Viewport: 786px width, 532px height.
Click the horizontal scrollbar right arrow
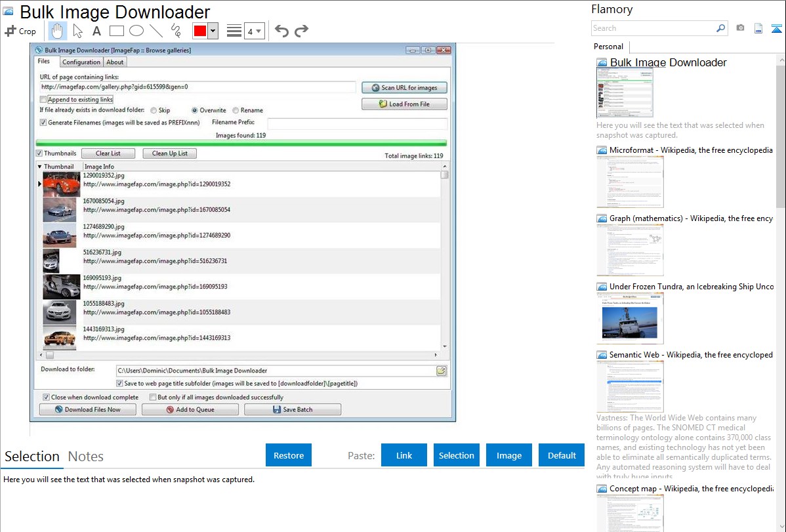tap(436, 355)
